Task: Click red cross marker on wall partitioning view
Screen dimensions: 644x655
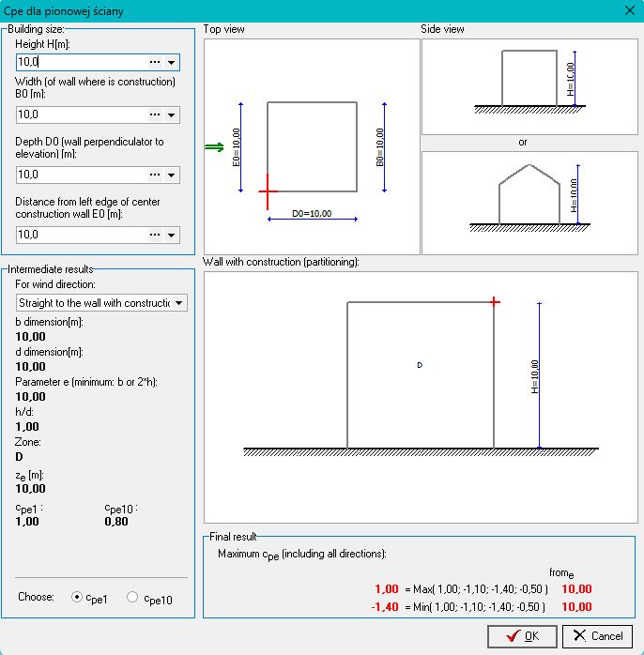Action: 495,301
